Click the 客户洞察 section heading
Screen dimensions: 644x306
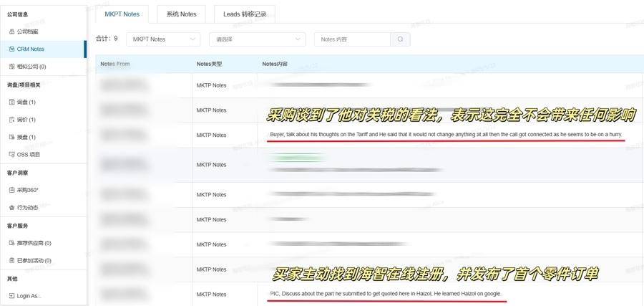click(x=17, y=173)
